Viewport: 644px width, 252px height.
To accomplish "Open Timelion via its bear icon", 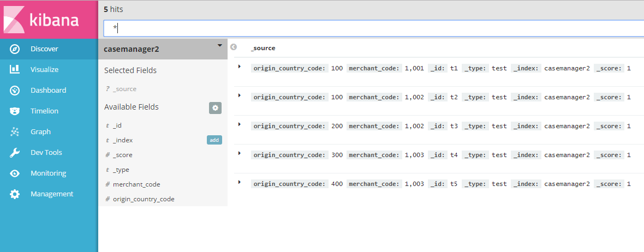I will [x=15, y=111].
